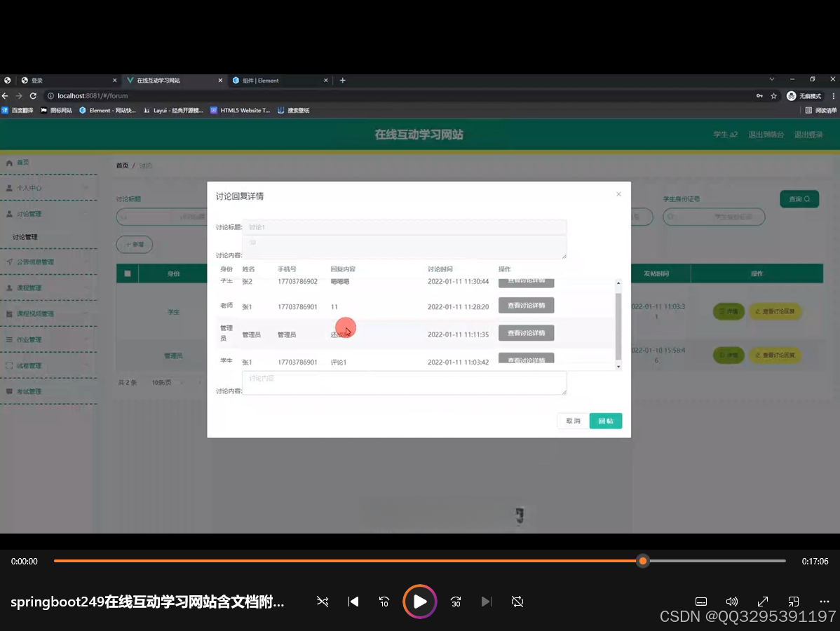This screenshot has width=840, height=631.
Task: Skip back 10 seconds
Action: click(x=384, y=602)
